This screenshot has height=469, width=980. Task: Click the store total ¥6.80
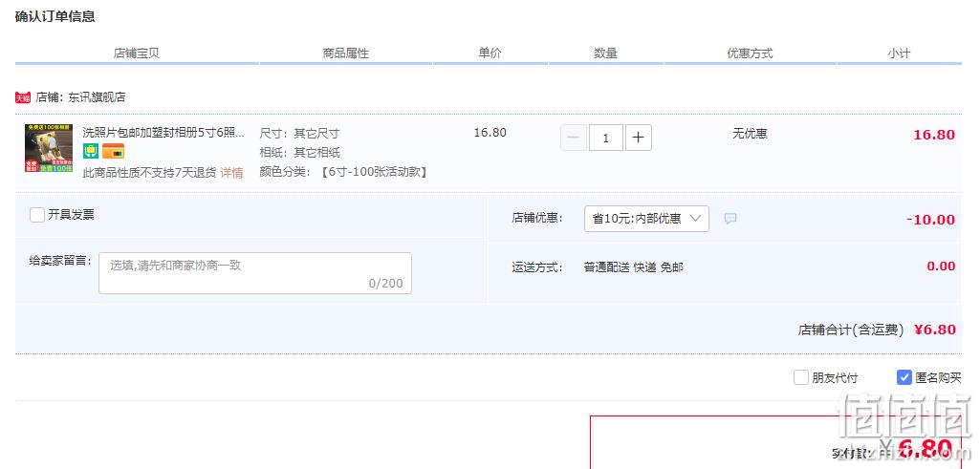(x=935, y=330)
